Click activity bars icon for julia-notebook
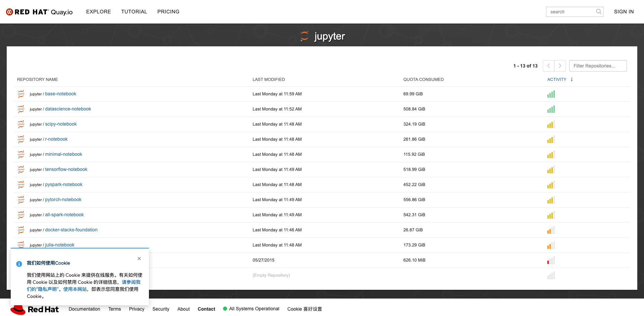The image size is (644, 316). pyautogui.click(x=551, y=245)
